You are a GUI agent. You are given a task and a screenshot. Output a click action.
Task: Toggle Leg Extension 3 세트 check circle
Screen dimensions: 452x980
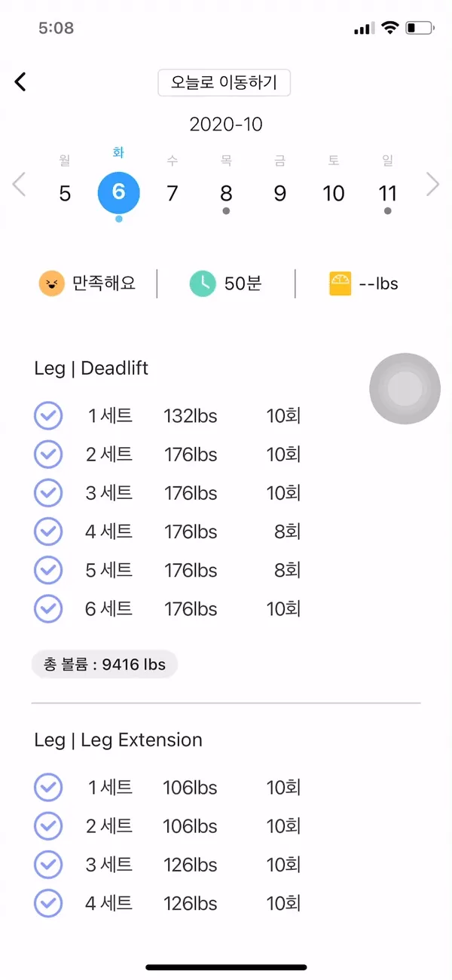(x=48, y=865)
